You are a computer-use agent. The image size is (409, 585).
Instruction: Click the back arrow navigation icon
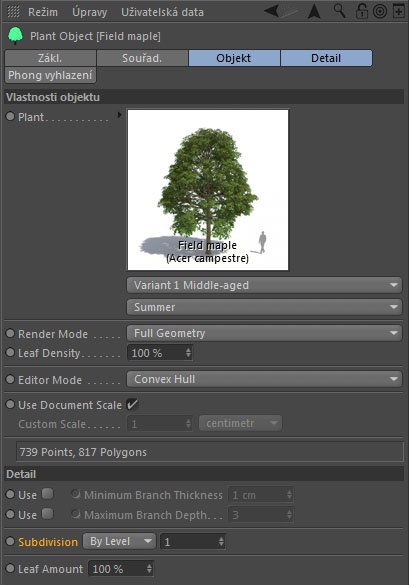coord(272,11)
